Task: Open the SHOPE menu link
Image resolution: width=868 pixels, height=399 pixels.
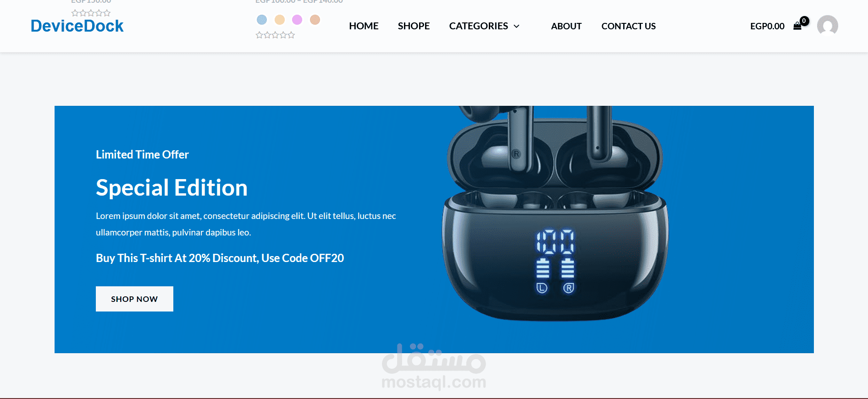Action: click(x=414, y=26)
